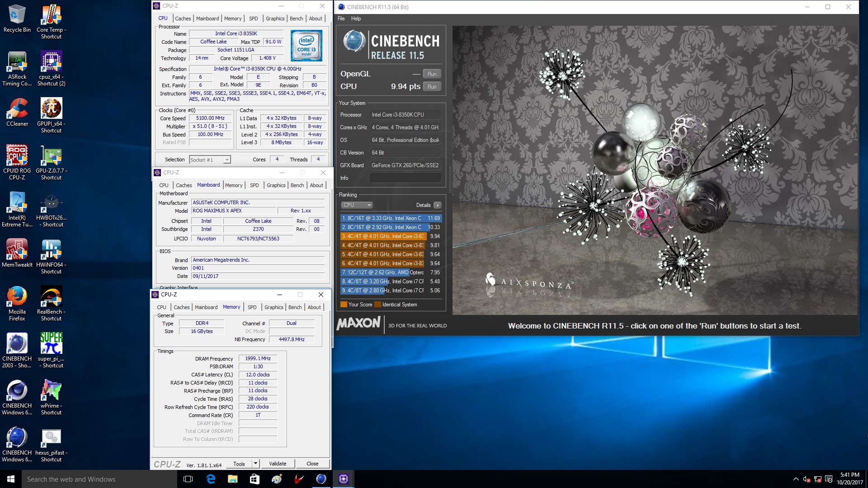Open About tab in Memory CPU-Z window
This screenshot has height=488, width=868.
[x=314, y=307]
